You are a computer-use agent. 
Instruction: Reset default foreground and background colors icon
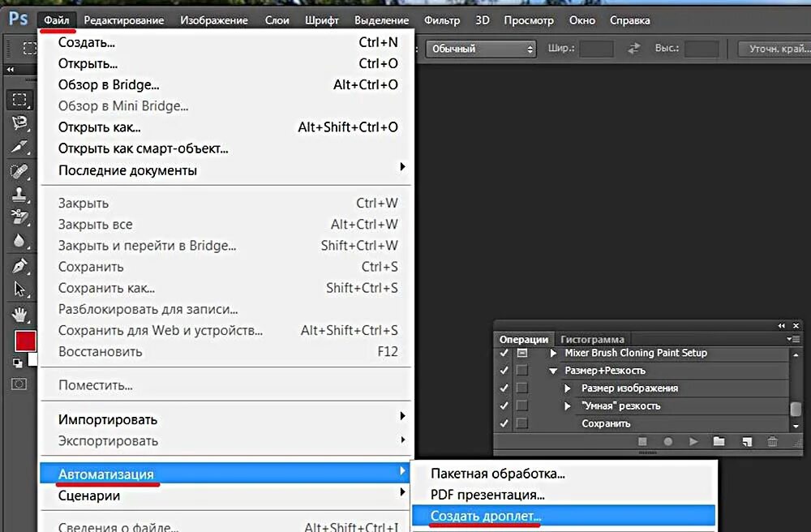(x=18, y=363)
